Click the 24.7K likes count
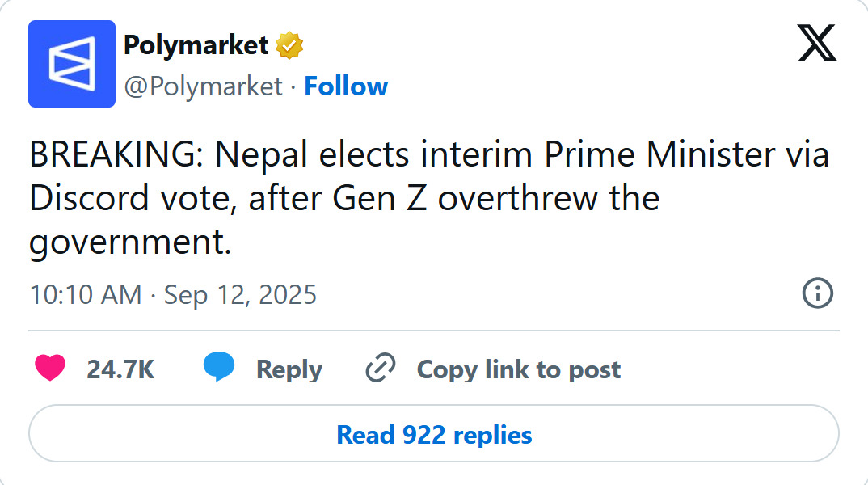The height and width of the screenshot is (485, 868). (120, 369)
